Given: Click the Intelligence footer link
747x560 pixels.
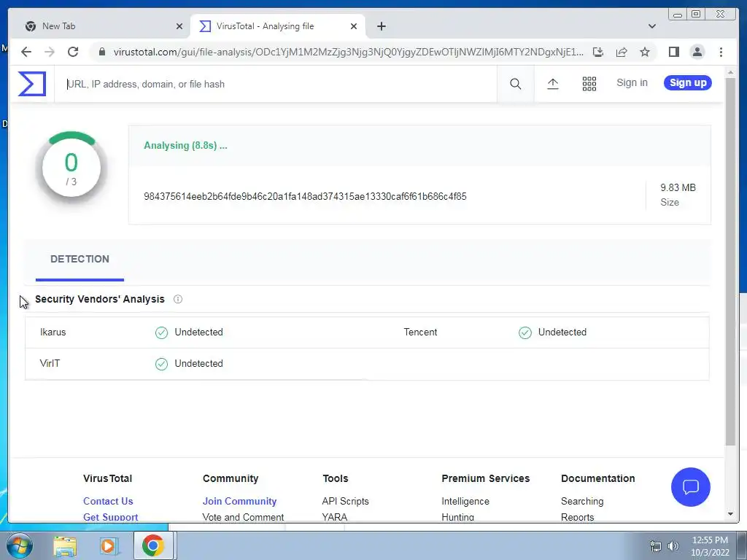Looking at the screenshot, I should 465,502.
